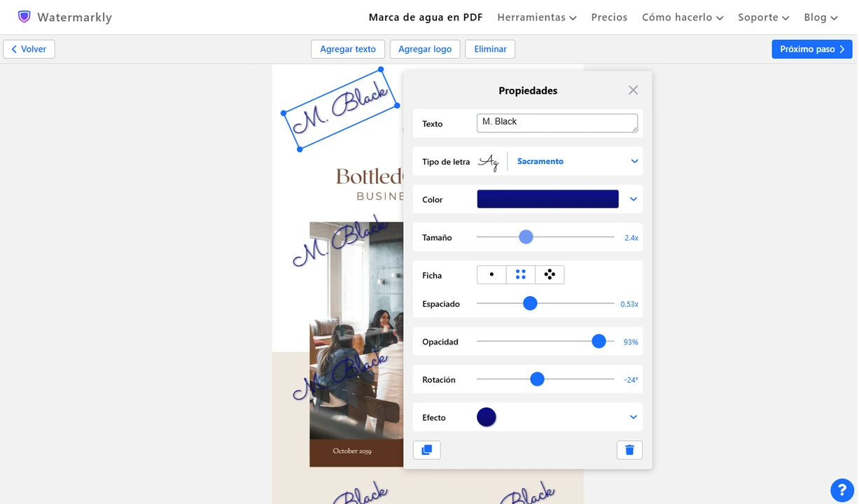
Task: Click the Espaciado slider handle
Action: pyautogui.click(x=530, y=304)
